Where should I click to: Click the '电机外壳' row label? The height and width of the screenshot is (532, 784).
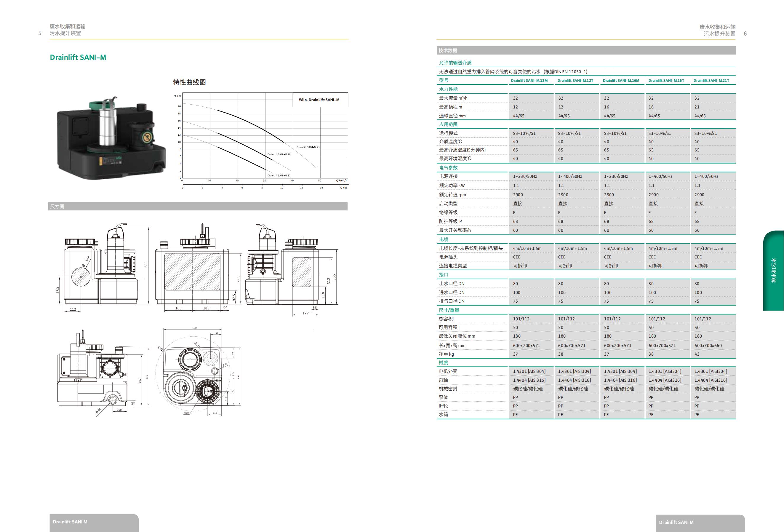448,371
